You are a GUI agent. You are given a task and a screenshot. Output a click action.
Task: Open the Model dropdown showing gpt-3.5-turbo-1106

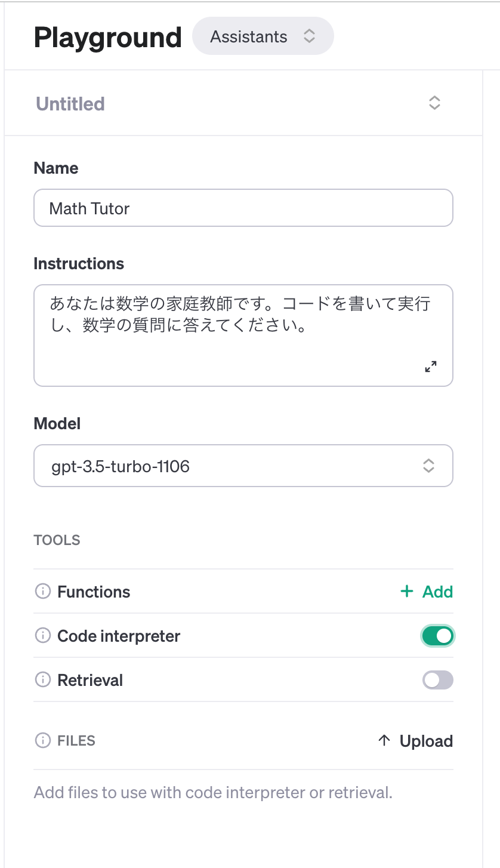pyautogui.click(x=243, y=466)
